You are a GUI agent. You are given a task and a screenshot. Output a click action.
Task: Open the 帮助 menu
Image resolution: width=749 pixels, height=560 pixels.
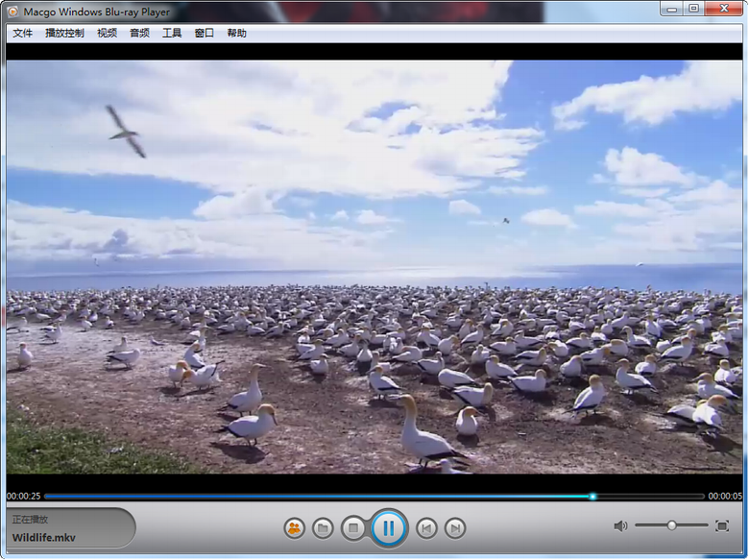(237, 33)
